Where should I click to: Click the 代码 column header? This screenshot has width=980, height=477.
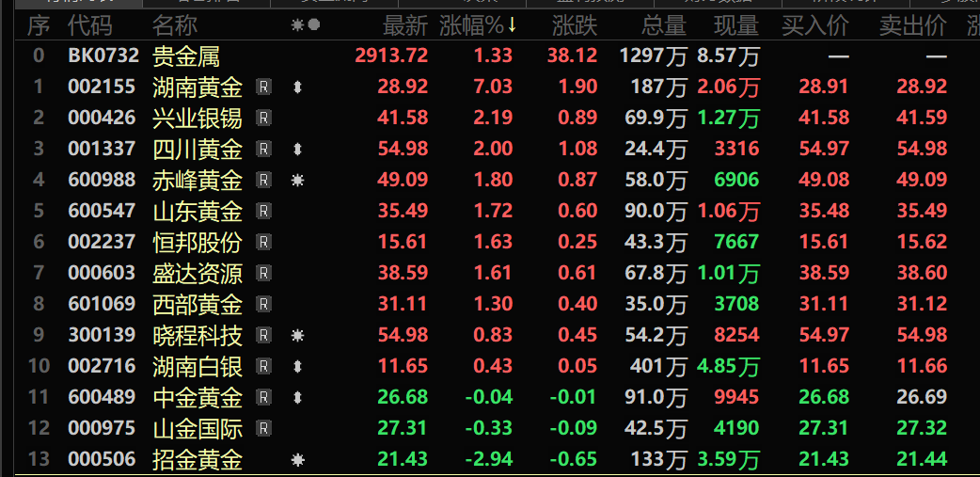point(90,25)
